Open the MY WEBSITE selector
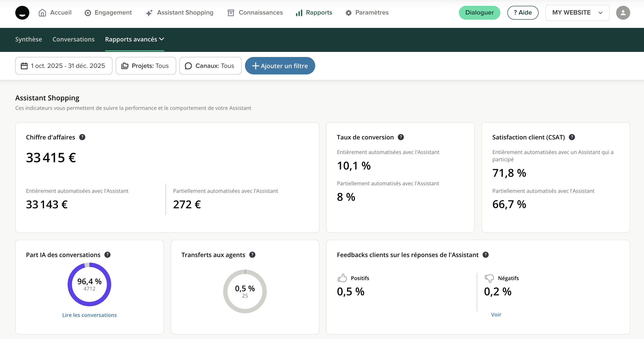 pos(577,13)
